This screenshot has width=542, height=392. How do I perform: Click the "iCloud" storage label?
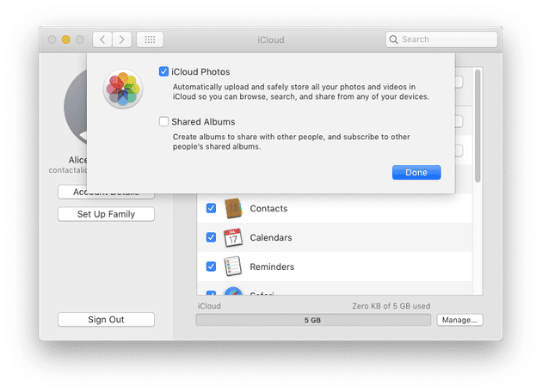click(209, 306)
